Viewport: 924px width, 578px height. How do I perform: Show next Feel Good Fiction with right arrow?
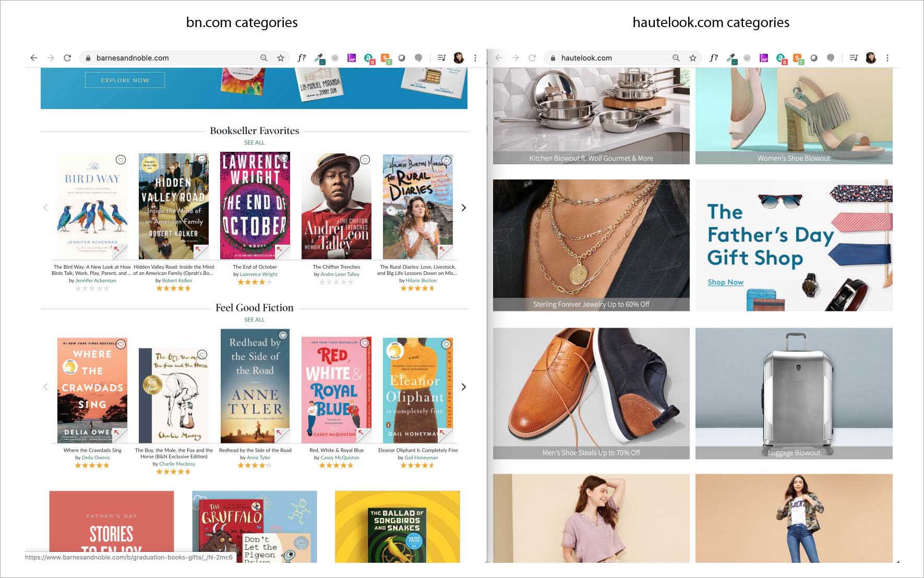[463, 387]
